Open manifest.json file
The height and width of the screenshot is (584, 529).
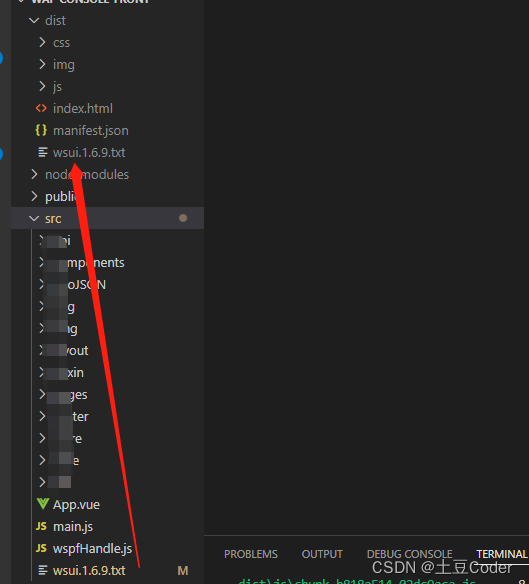[x=91, y=131]
